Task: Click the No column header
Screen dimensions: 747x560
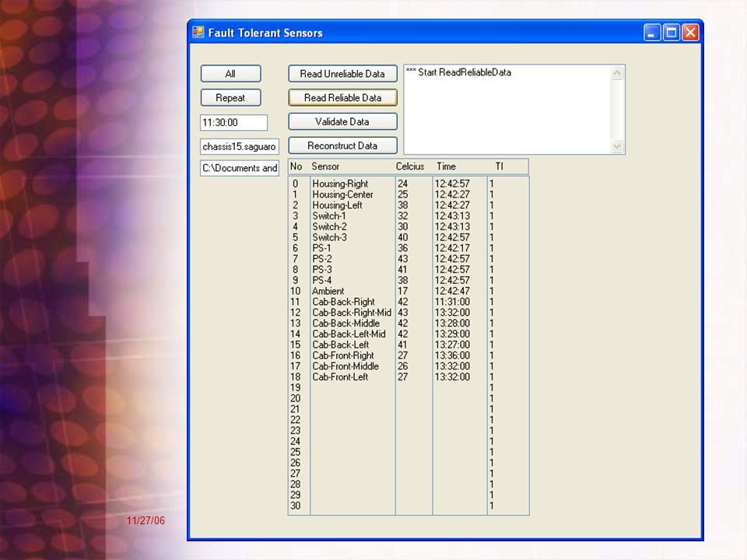Action: (x=296, y=166)
